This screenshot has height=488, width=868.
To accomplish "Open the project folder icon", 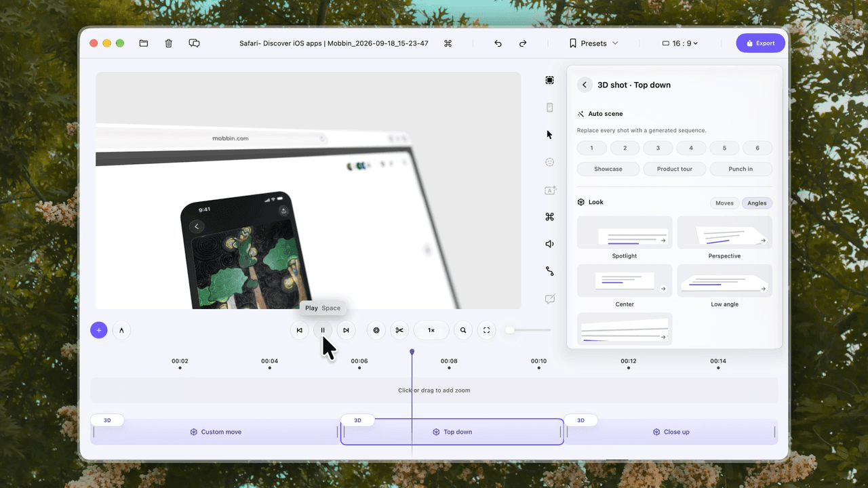I will tap(144, 43).
